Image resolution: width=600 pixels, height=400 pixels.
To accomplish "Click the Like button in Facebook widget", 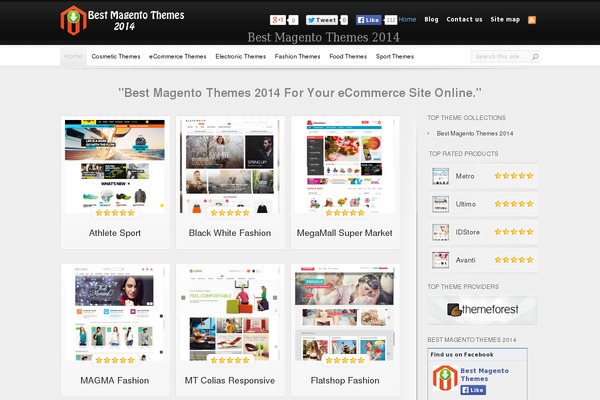I will [x=473, y=390].
